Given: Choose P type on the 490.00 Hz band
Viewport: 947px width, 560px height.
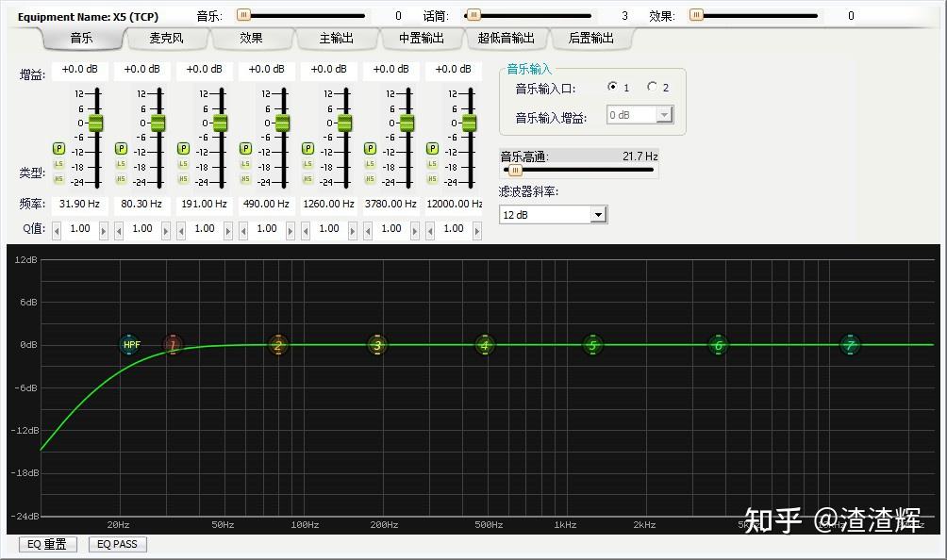Looking at the screenshot, I should pos(245,149).
